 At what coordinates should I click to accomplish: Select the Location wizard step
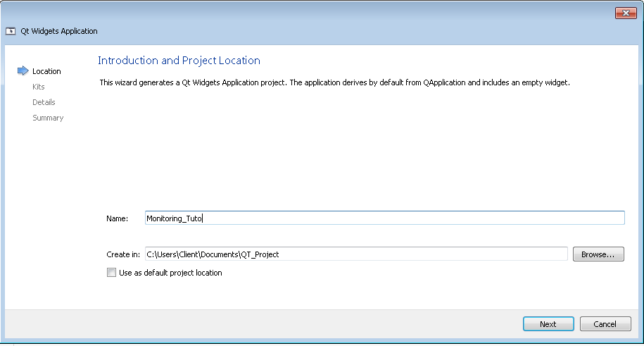pos(46,71)
